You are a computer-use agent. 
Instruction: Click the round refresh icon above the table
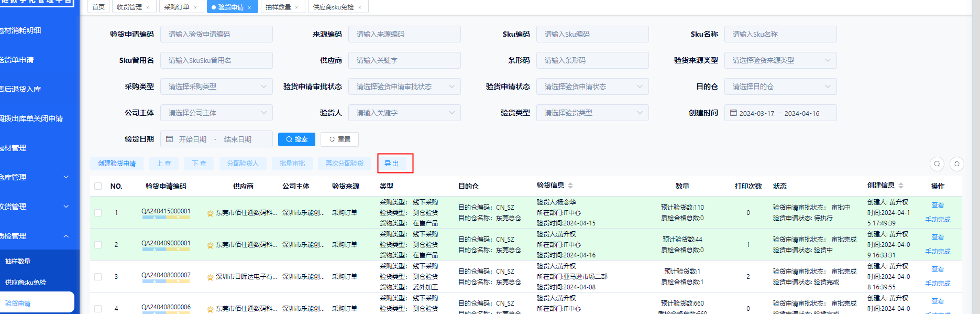957,164
